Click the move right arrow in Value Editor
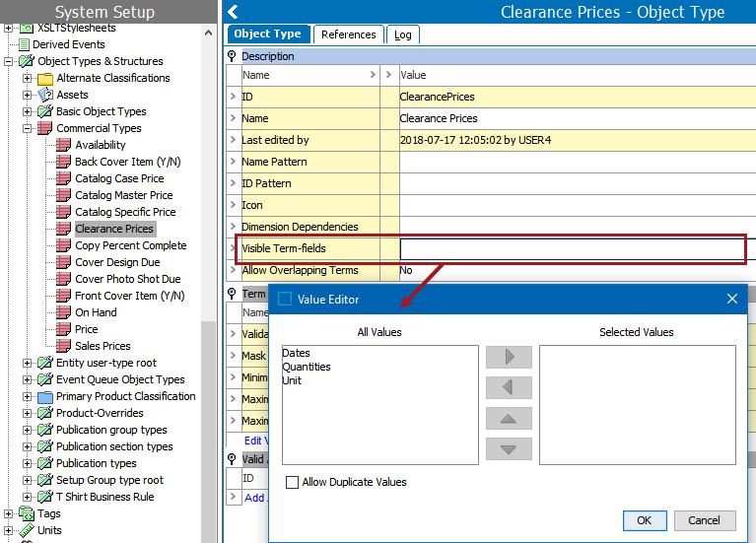The width and height of the screenshot is (756, 543). (509, 357)
